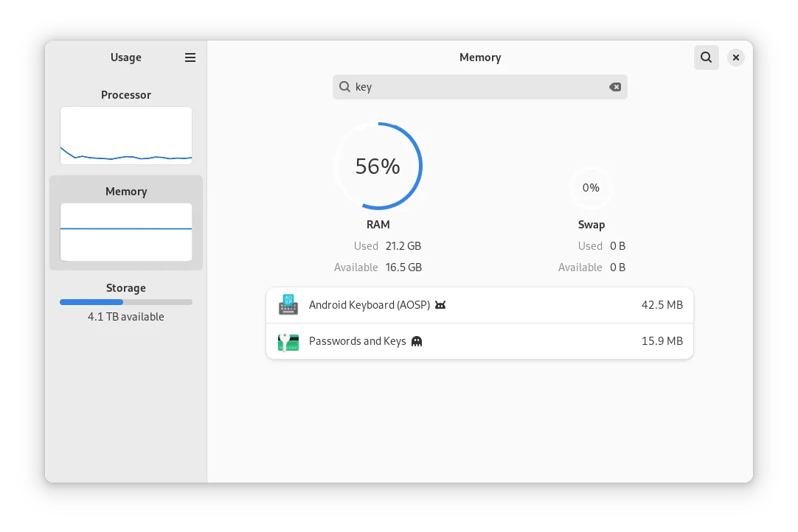Focus the search field containing "key"

[x=479, y=87]
